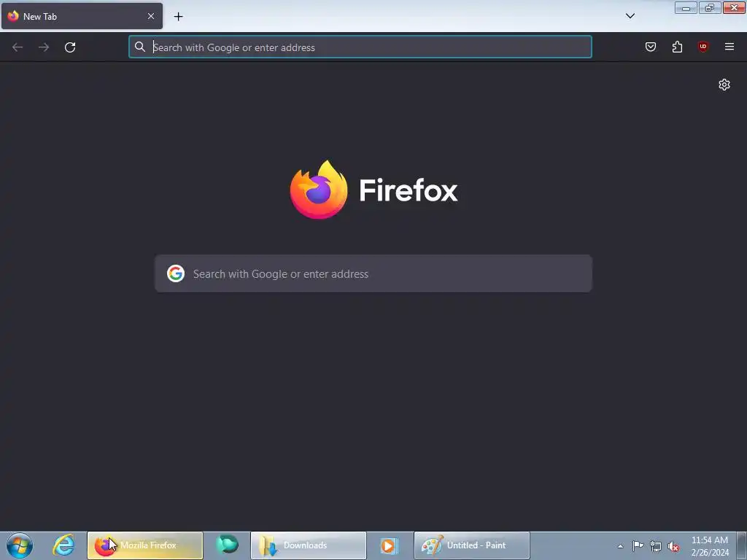The width and height of the screenshot is (747, 560).
Task: Open the Windows Start menu
Action: [20, 545]
